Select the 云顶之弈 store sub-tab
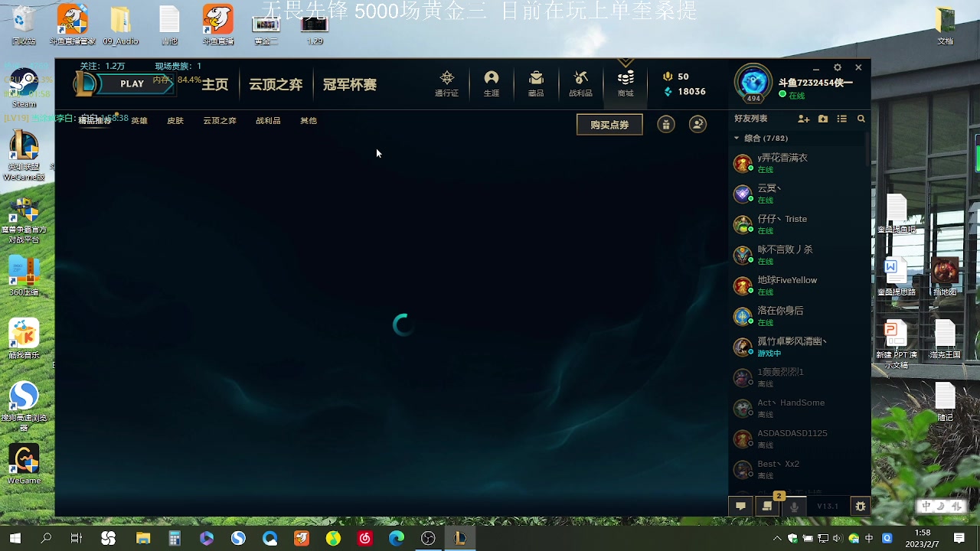Image resolution: width=980 pixels, height=551 pixels. 220,120
